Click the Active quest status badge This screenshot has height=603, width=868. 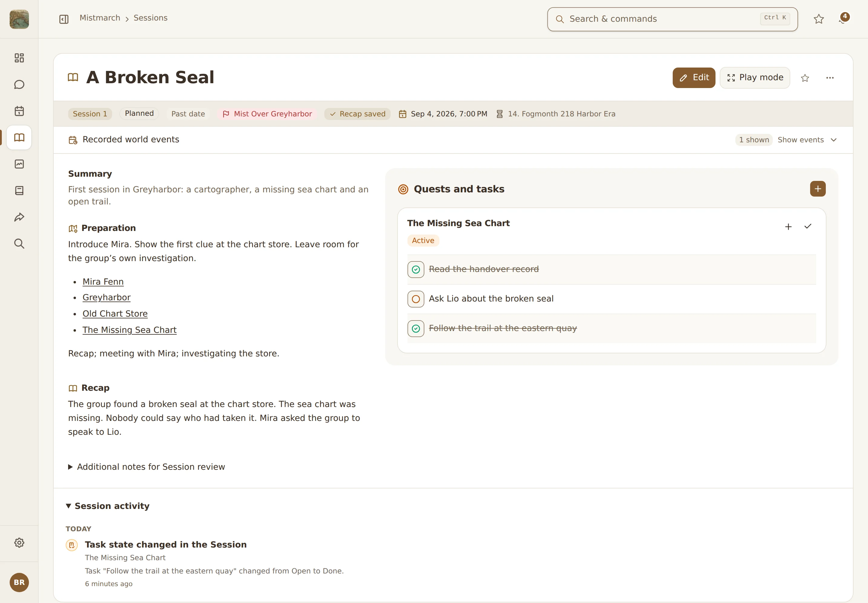tap(423, 241)
